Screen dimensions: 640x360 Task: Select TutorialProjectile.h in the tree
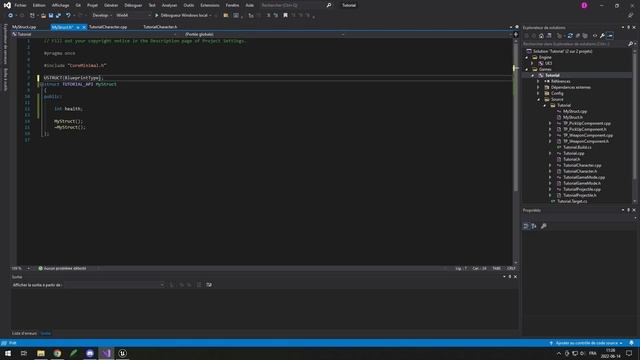pyautogui.click(x=580, y=196)
